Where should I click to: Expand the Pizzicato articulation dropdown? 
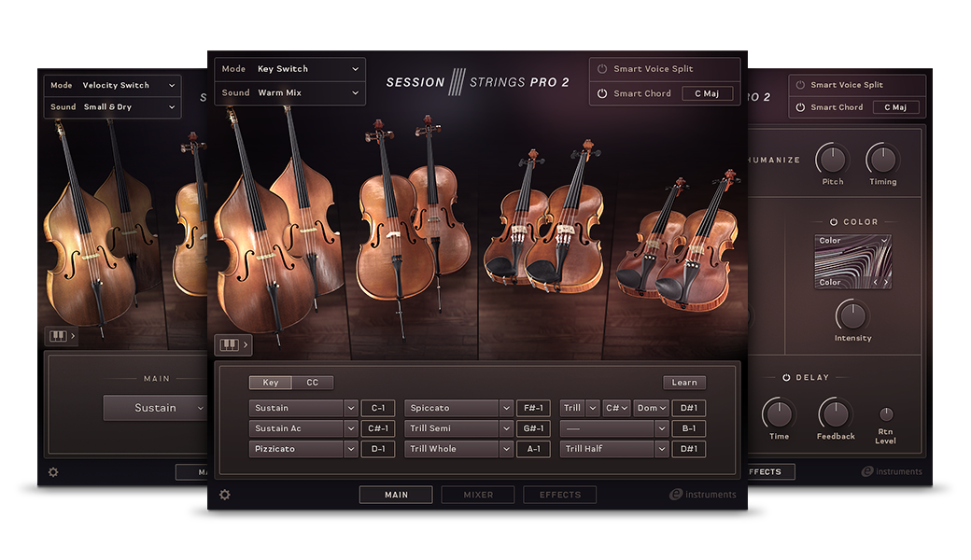(x=350, y=449)
